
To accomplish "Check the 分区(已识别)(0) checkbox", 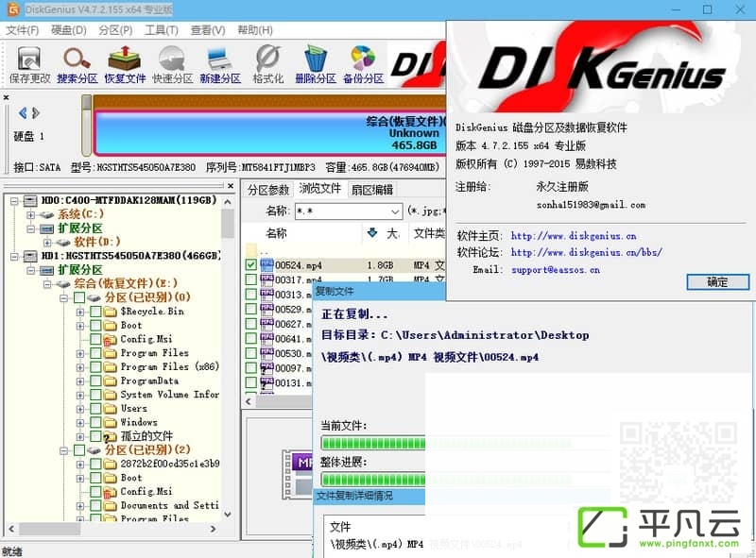I will click(79, 297).
